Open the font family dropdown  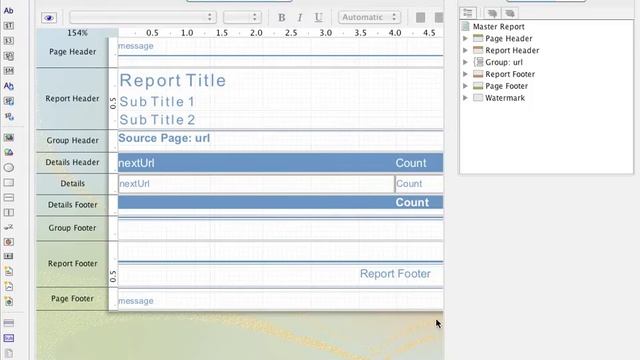[143, 17]
